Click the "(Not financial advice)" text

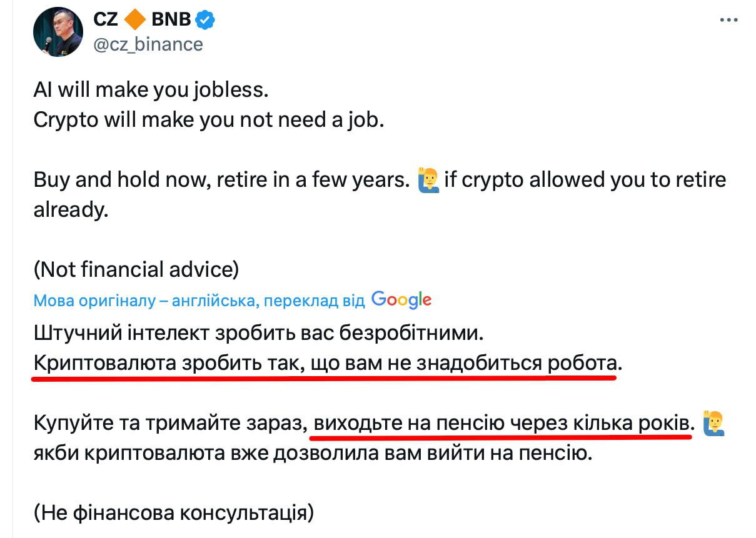136,270
